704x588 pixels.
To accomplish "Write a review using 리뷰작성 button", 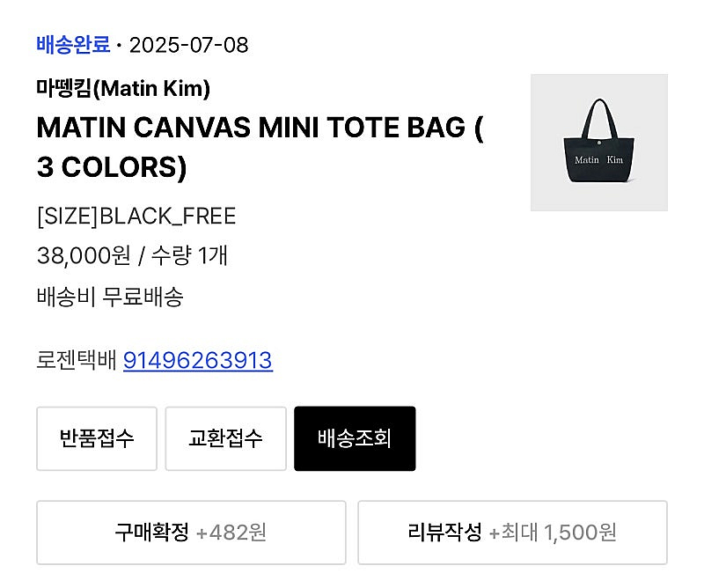I will coord(512,533).
